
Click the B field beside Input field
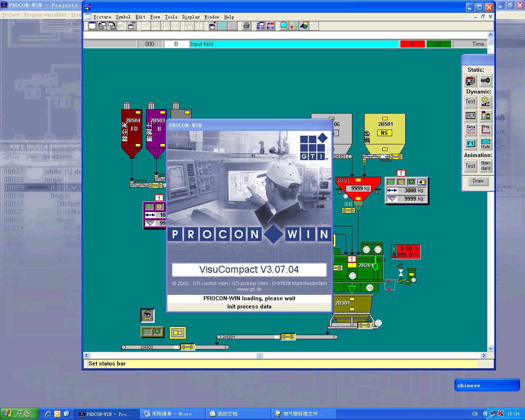coord(176,44)
